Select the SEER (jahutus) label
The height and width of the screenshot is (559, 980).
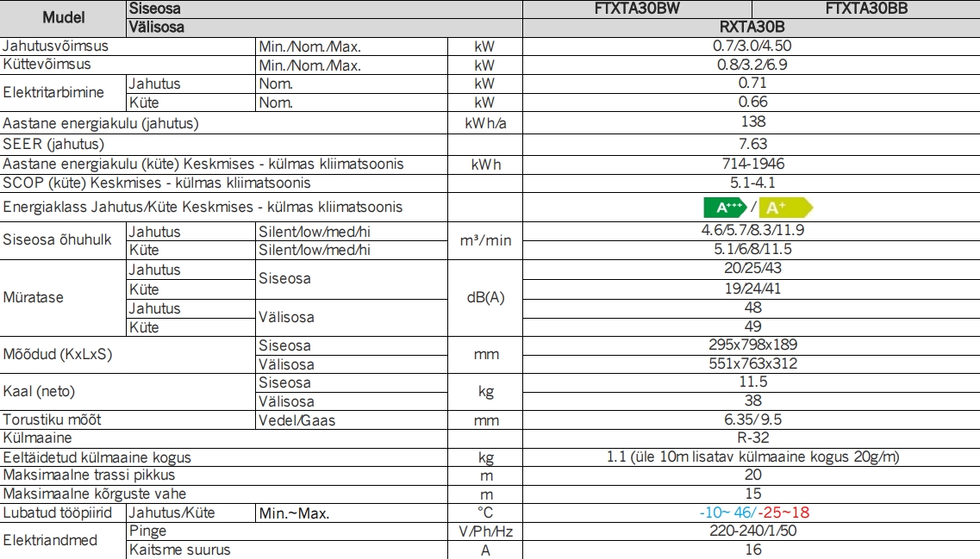point(53,145)
